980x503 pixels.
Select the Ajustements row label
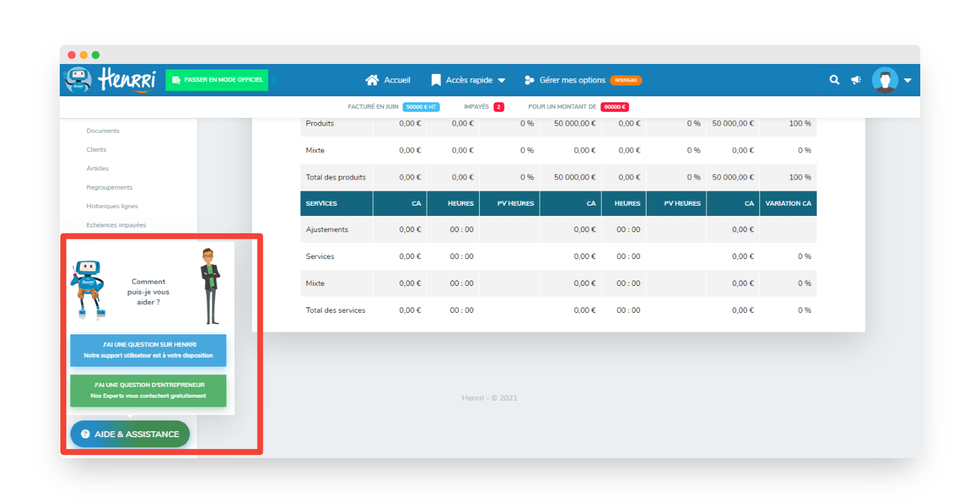(x=327, y=230)
